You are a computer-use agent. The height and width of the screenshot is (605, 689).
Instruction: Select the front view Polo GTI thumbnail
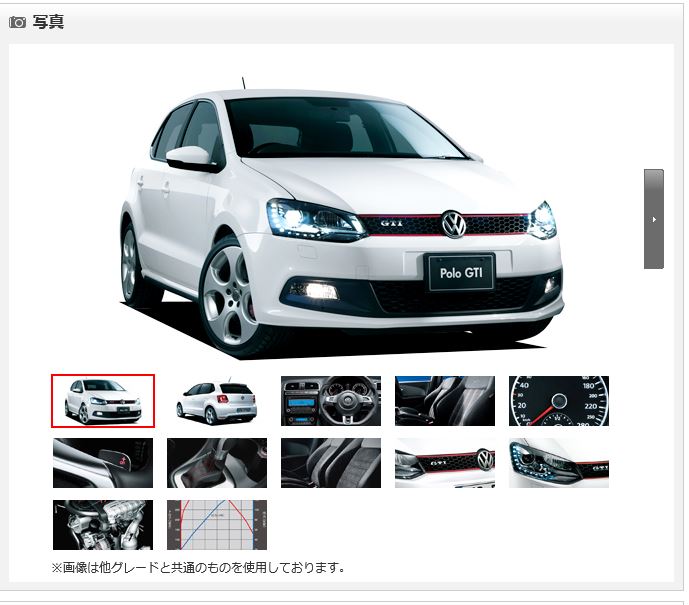pos(103,401)
